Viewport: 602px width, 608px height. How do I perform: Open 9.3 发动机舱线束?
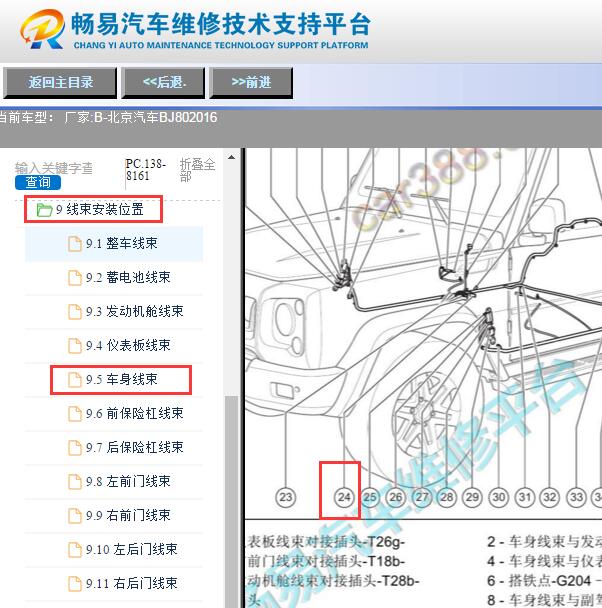click(135, 311)
